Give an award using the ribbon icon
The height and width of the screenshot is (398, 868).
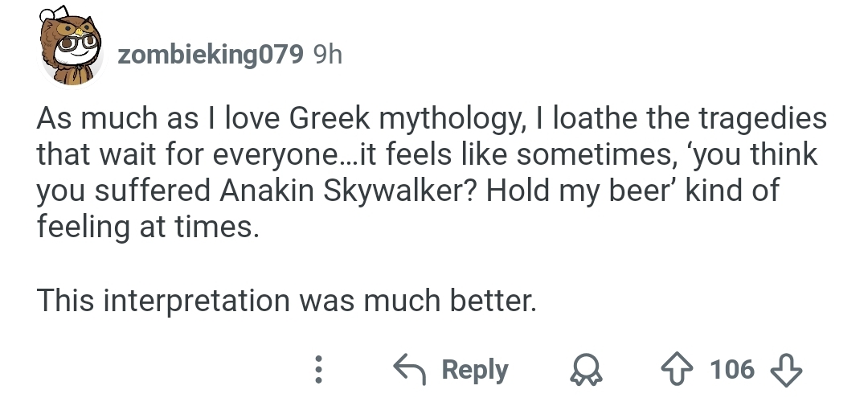point(586,370)
